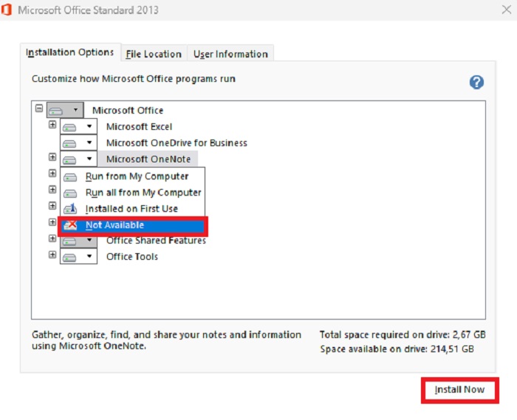Open the Office Shared Features install-state dropdown
Image resolution: width=517 pixels, height=420 pixels.
(78, 242)
